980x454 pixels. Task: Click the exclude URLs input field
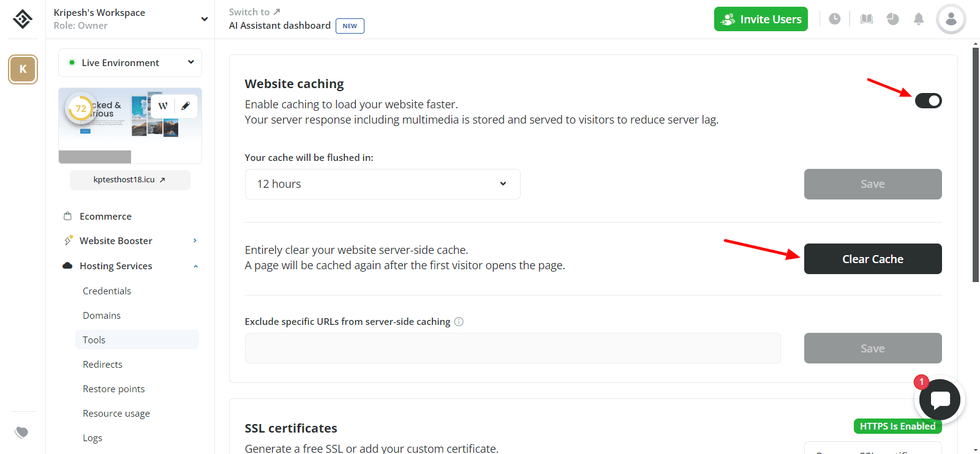click(513, 348)
